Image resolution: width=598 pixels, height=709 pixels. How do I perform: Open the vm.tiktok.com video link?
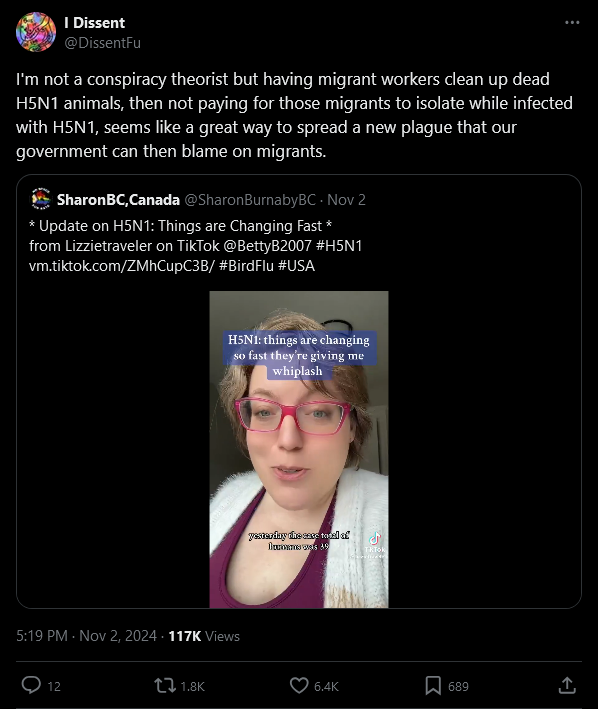[122, 265]
